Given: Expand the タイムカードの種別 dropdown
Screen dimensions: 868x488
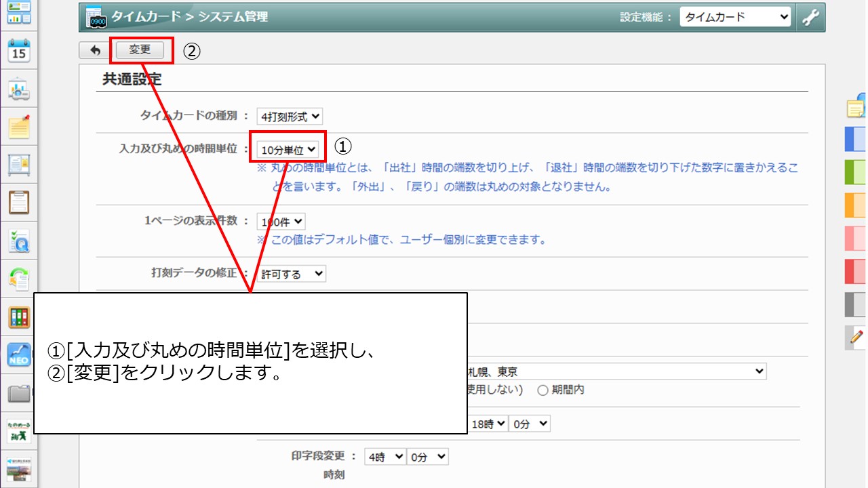Looking at the screenshot, I should coord(290,117).
